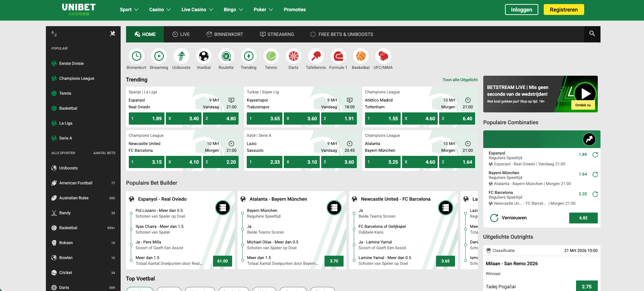644x291 pixels.
Task: Select Trabzonspor win odds 1.91
Action: [x=339, y=119]
